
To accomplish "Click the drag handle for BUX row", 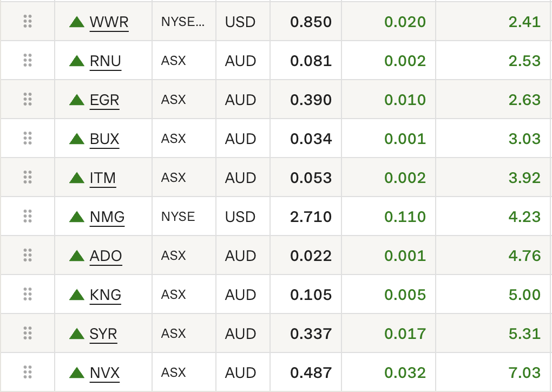I will (x=28, y=138).
